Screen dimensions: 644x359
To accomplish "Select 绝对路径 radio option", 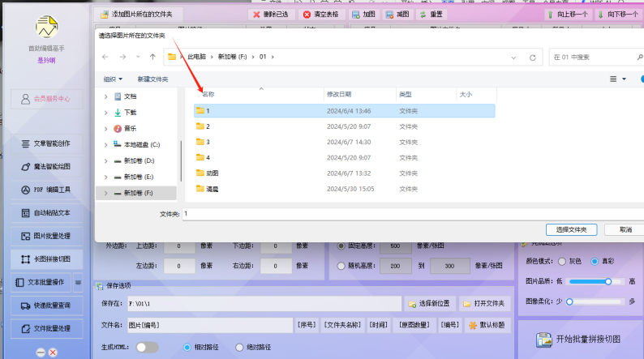I will coord(239,348).
